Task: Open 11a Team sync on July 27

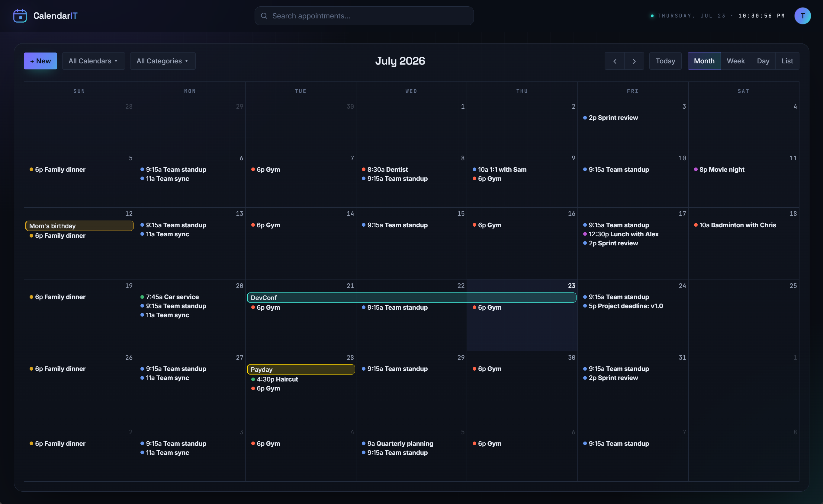Action: 165,378
